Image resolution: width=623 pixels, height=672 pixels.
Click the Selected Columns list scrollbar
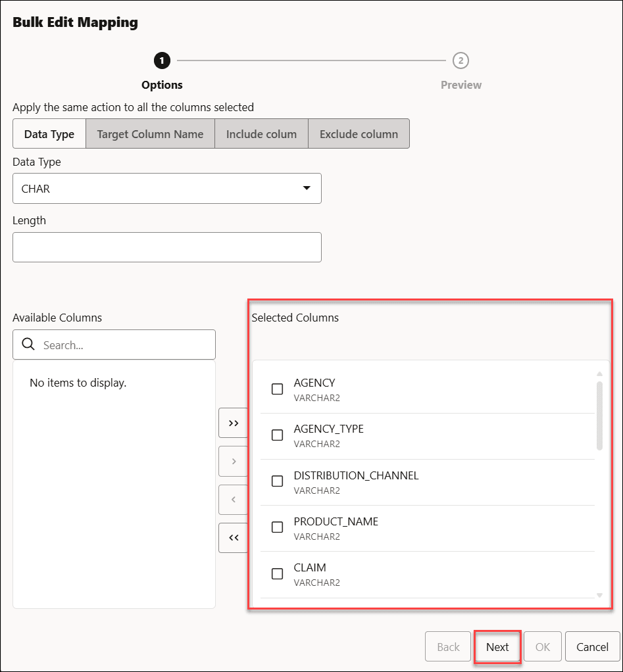tap(599, 416)
